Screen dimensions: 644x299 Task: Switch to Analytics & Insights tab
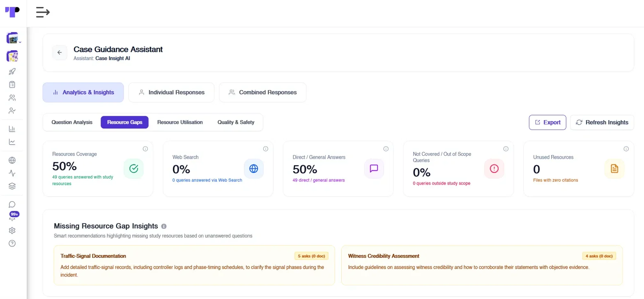pyautogui.click(x=83, y=93)
